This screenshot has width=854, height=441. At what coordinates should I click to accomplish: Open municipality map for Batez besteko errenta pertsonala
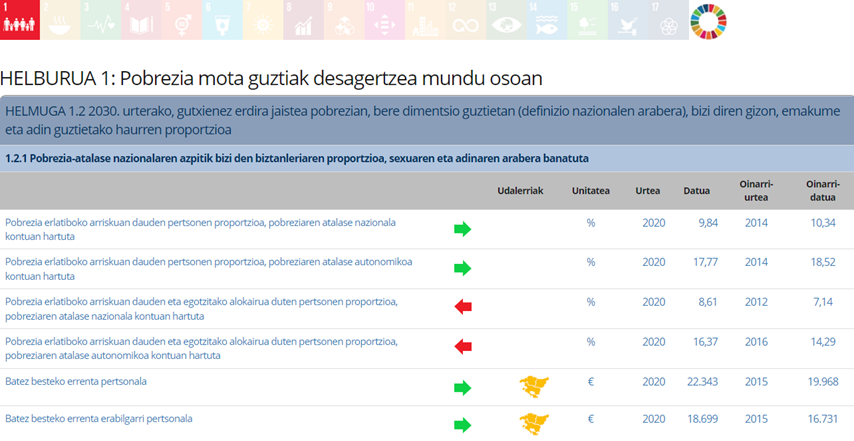[534, 387]
